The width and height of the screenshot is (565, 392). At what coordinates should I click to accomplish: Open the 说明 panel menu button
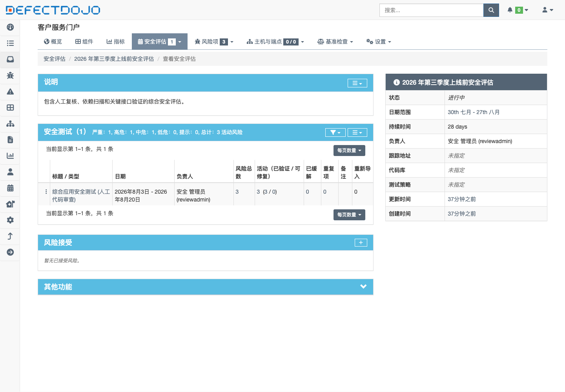(x=357, y=83)
